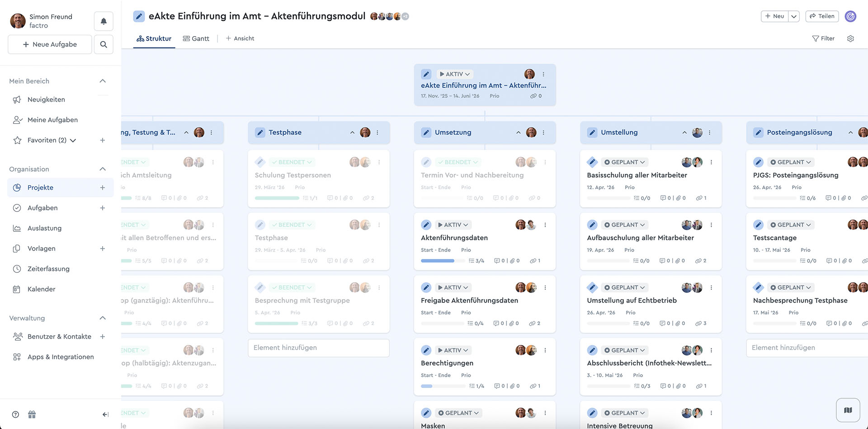Viewport: 868px width, 429px height.
Task: Collapse the Testphase column
Action: [352, 133]
